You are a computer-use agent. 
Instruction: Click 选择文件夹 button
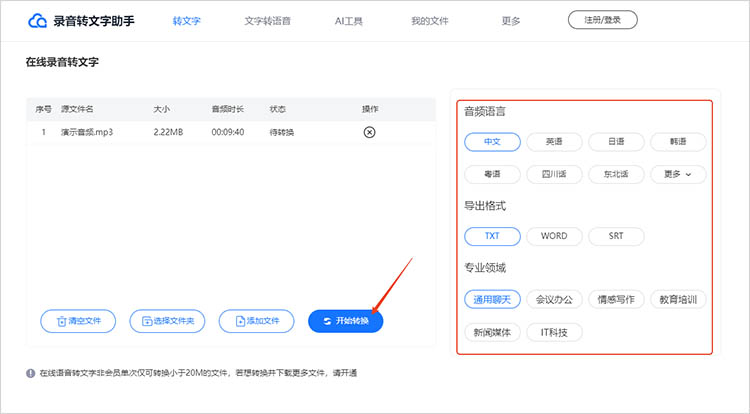167,321
